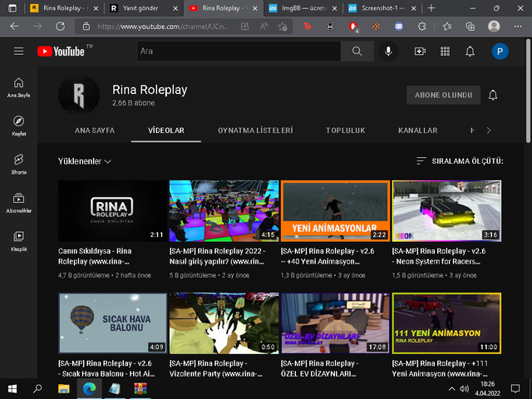532x399 pixels.
Task: Open the OYNATMA LİSTELERİ tab
Action: [255, 131]
